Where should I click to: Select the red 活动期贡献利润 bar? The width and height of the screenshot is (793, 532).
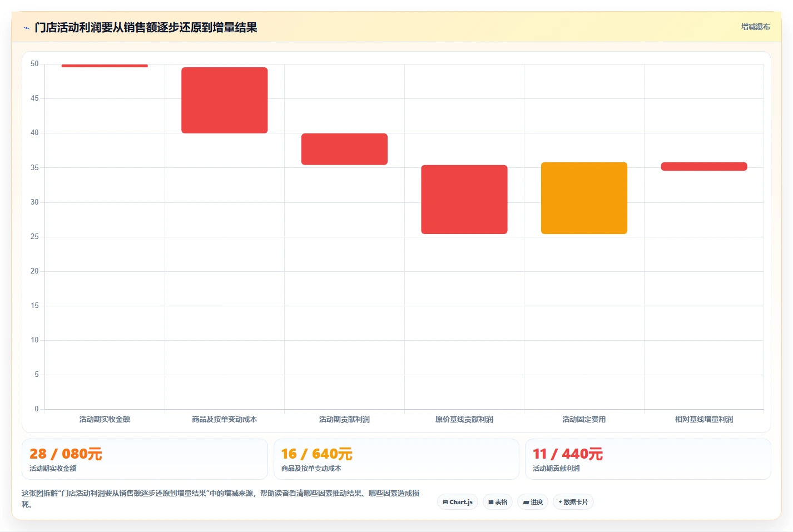click(344, 149)
